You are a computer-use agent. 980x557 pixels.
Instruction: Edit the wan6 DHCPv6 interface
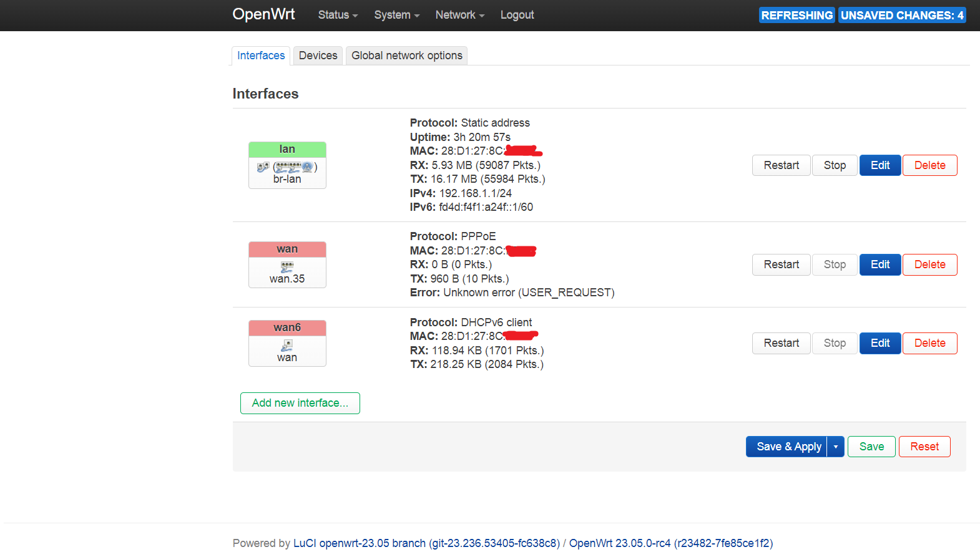coord(880,343)
